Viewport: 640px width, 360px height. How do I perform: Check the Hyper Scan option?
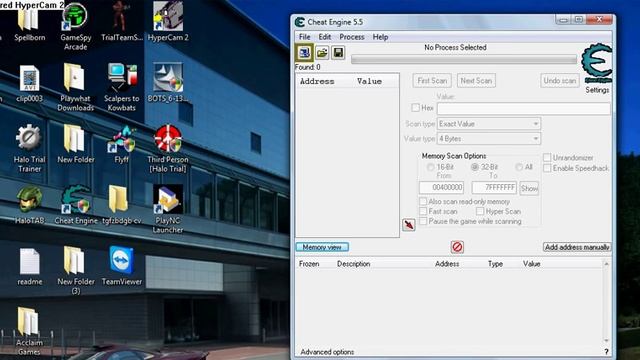click(480, 211)
